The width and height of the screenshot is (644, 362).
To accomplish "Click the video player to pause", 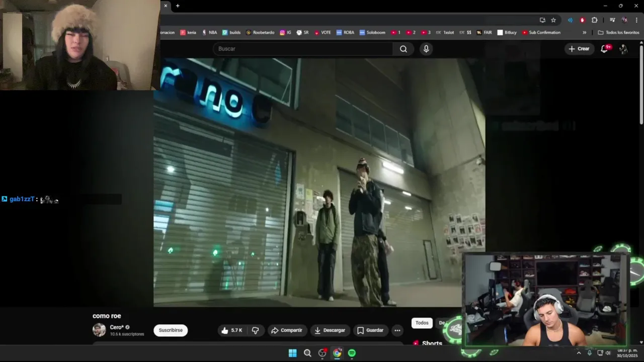I will (x=319, y=182).
